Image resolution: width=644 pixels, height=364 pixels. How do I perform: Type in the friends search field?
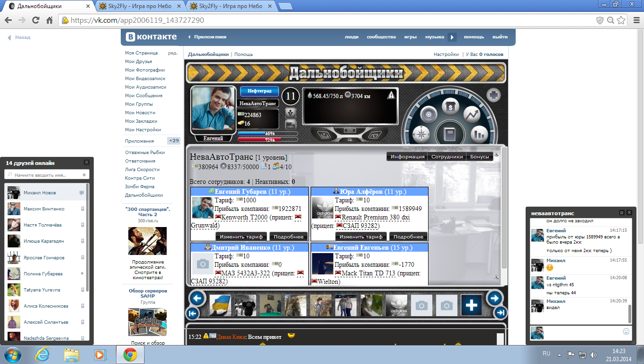point(46,175)
